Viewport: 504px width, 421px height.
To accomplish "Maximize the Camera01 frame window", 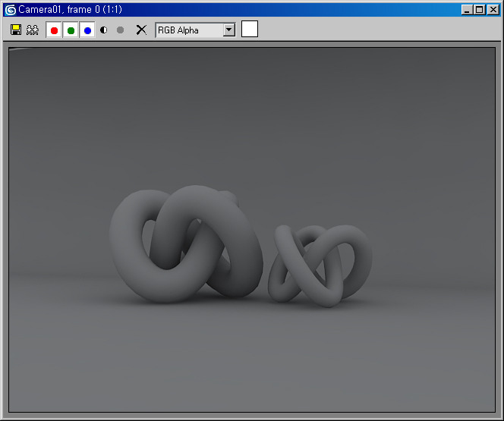I will click(479, 10).
